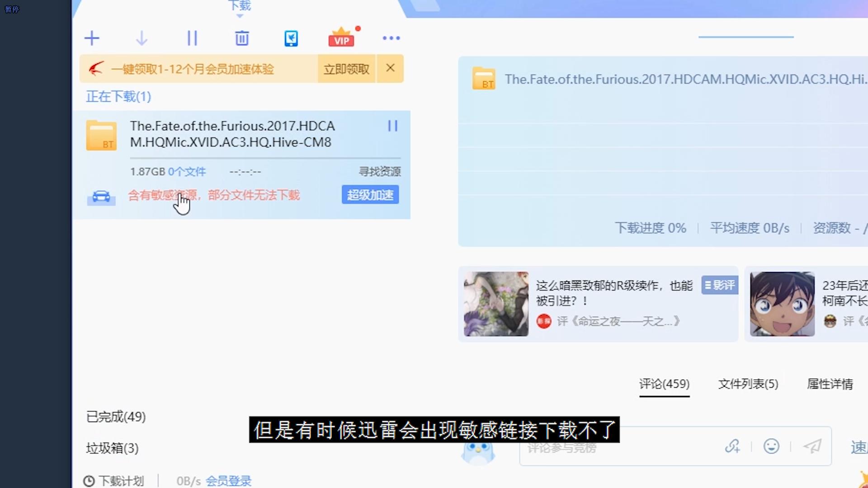This screenshot has height=488, width=868.
Task: Click the 立即领取 claim button
Action: (346, 69)
